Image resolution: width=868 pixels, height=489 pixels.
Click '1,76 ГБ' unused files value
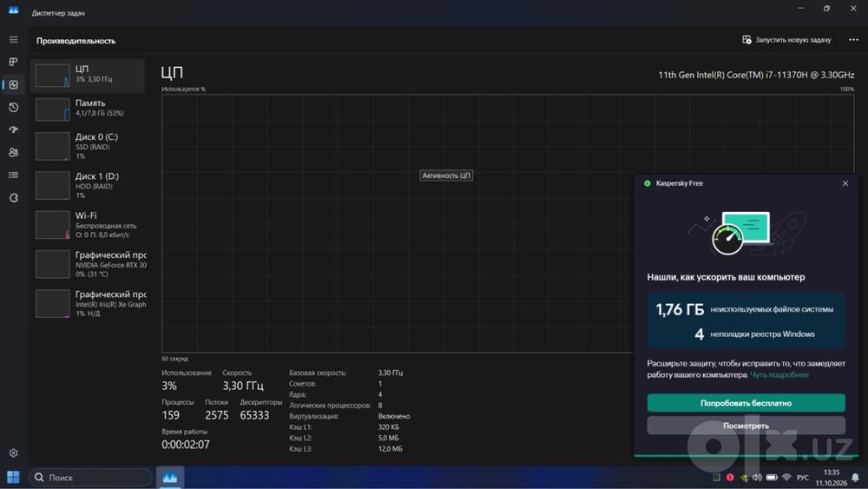pos(680,309)
